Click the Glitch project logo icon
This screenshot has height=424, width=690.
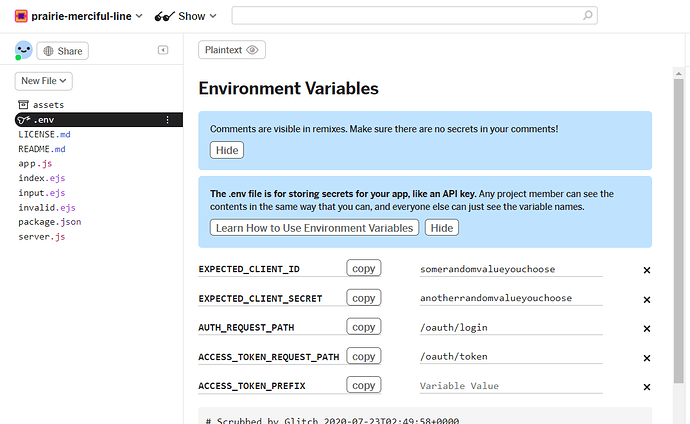pos(21,16)
